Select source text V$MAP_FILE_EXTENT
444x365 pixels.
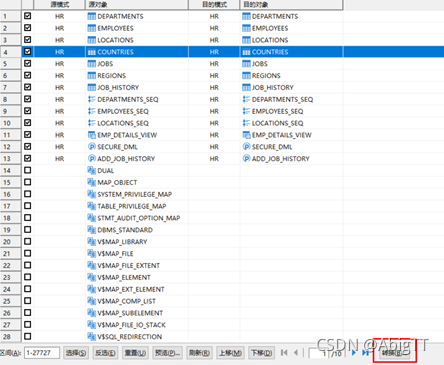tap(129, 266)
